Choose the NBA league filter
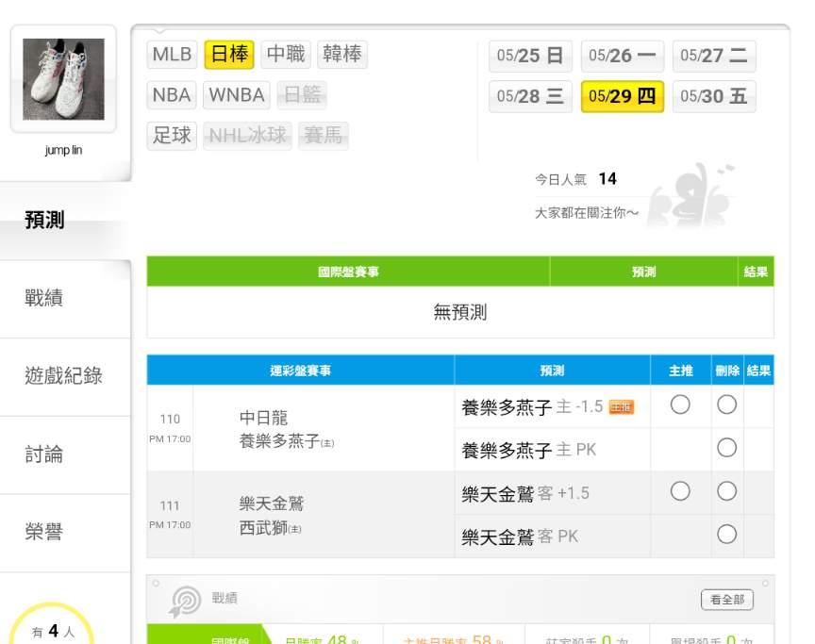Screen dimensions: 815x644 pyautogui.click(x=172, y=95)
